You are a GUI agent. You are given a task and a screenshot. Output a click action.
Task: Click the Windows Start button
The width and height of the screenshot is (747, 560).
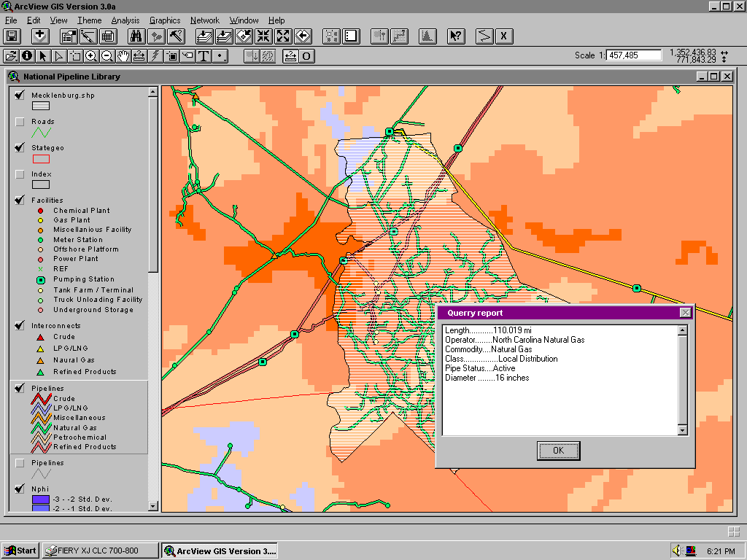pos(20,551)
